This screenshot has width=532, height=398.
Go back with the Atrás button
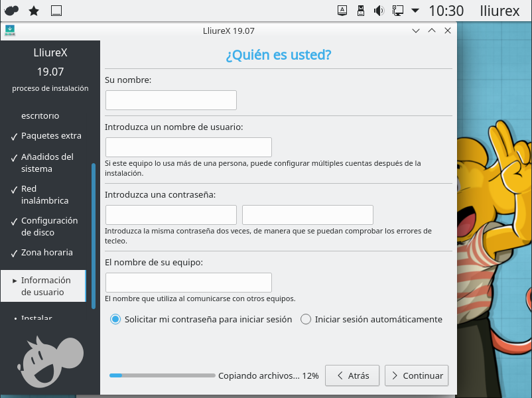(x=352, y=375)
